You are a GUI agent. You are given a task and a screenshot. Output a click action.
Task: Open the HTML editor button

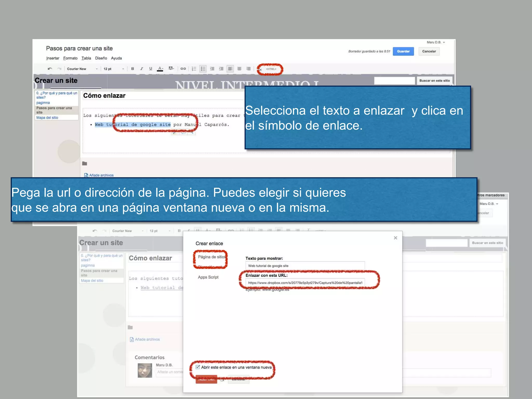[271, 69]
